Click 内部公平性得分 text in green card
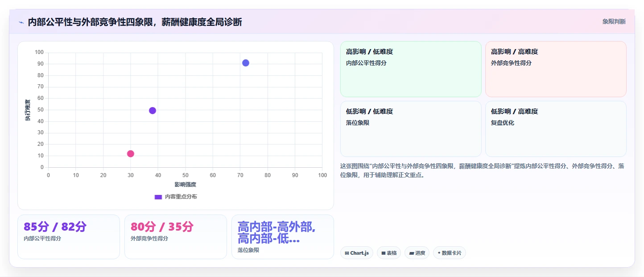 (366, 63)
